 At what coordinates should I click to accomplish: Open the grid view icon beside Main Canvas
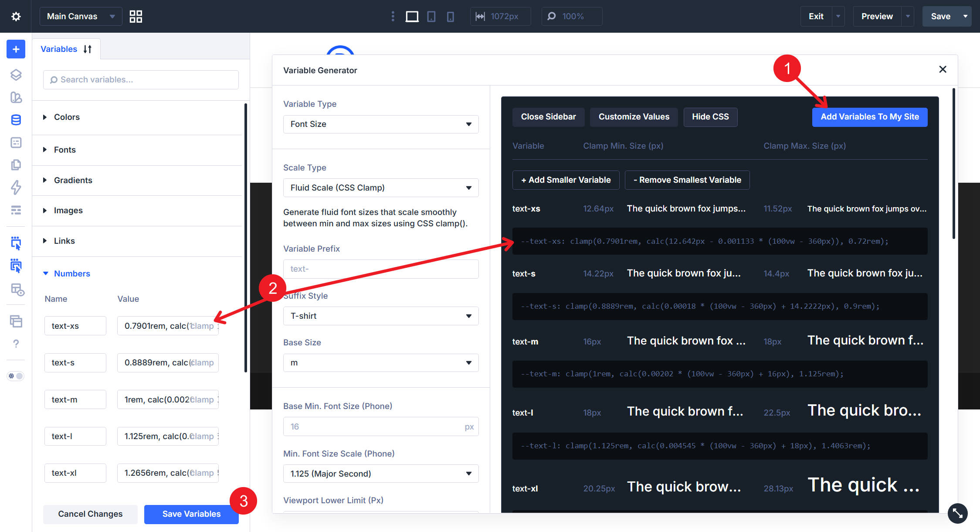click(136, 17)
